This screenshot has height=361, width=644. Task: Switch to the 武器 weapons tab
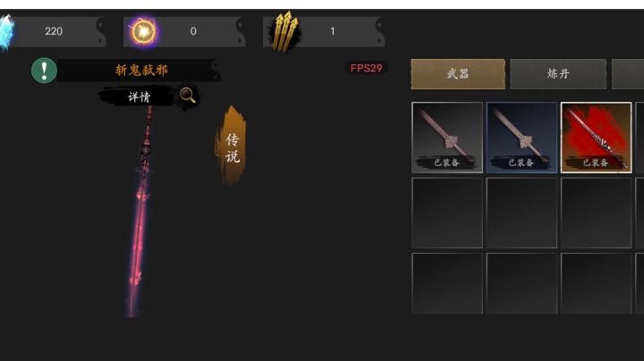(458, 74)
